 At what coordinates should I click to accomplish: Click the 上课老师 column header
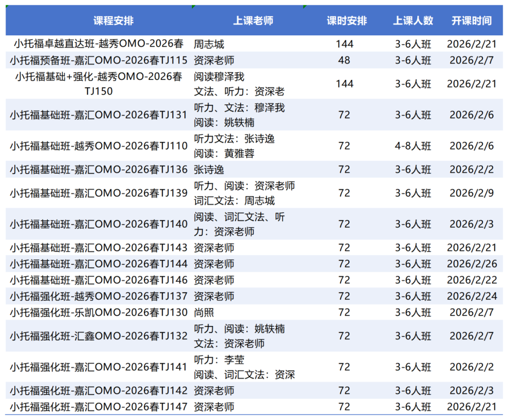[x=254, y=20]
